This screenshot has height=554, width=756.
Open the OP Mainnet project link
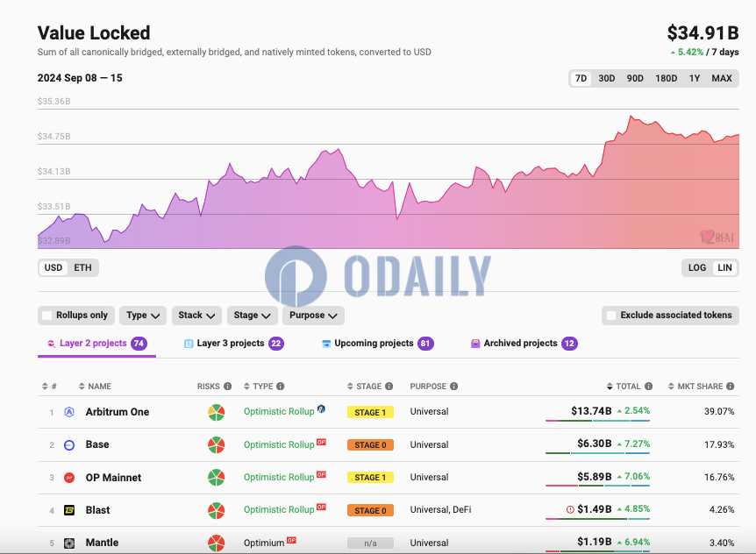pos(113,478)
